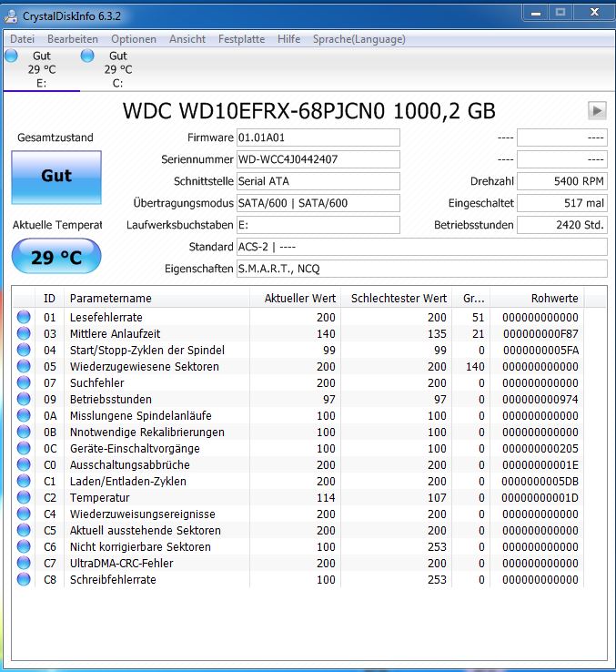Click status orb for Mittlere Anlaufzeit row

point(24,333)
